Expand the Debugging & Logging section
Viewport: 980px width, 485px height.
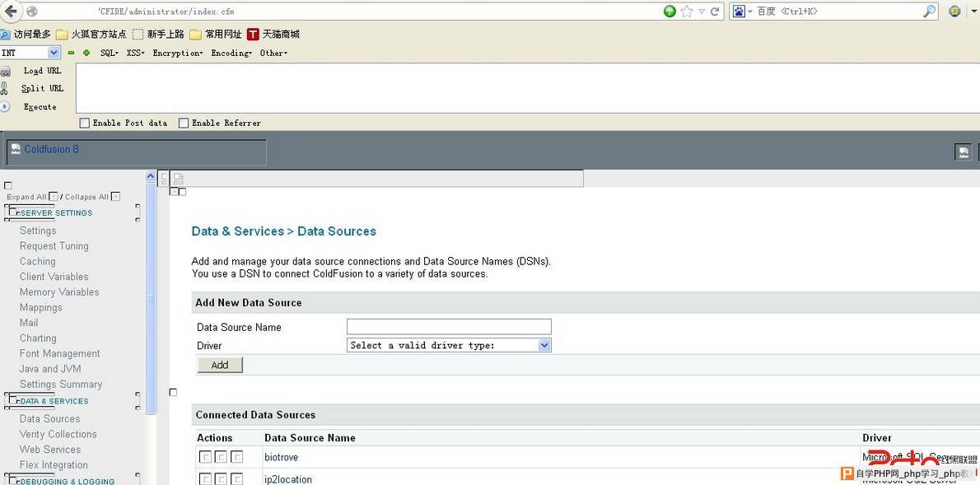pos(68,482)
